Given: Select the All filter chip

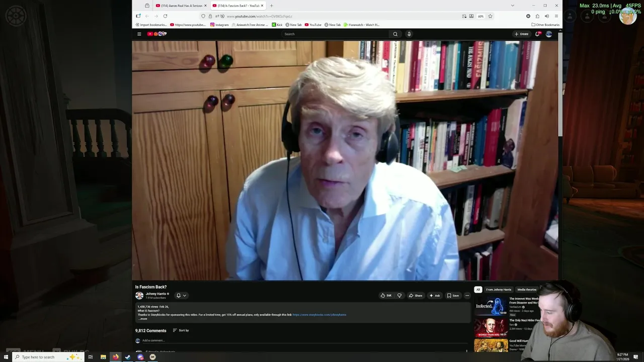Looking at the screenshot, I should 478,290.
